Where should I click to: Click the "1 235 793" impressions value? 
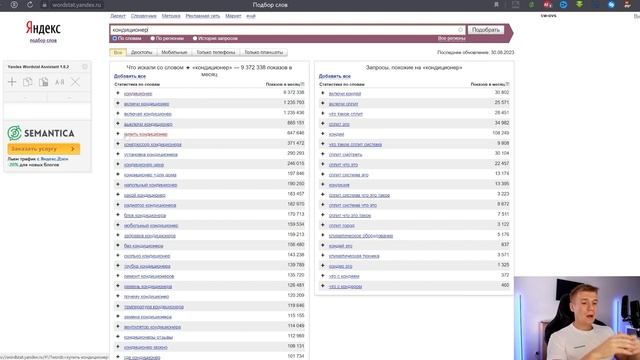(293, 102)
